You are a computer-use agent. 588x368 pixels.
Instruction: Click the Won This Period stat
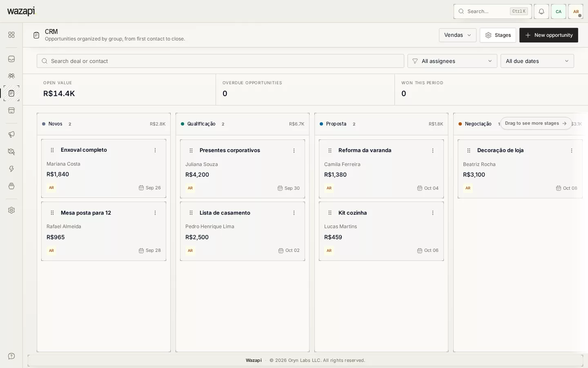click(491, 90)
